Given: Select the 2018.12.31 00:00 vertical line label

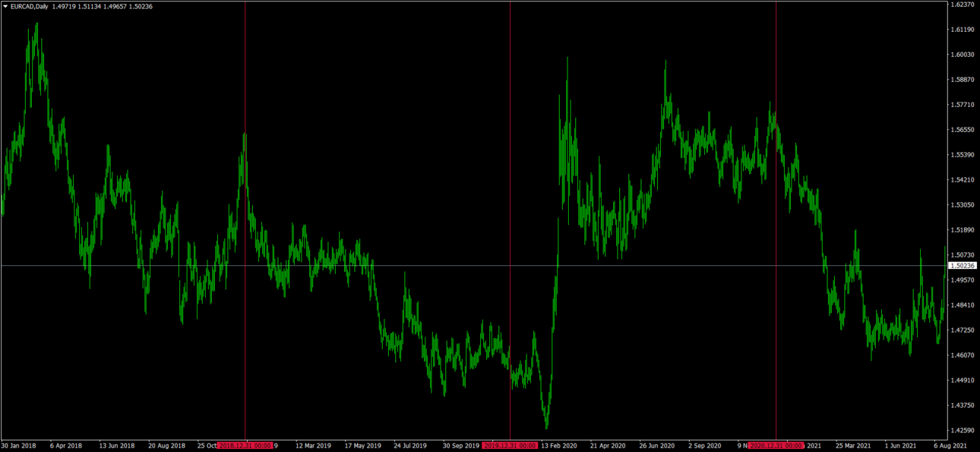Looking at the screenshot, I should click(x=245, y=446).
